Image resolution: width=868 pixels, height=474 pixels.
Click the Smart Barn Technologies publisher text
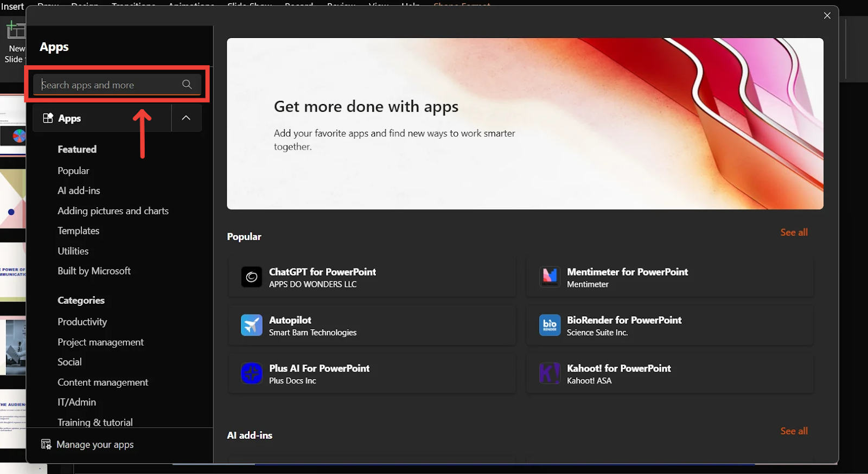(312, 332)
